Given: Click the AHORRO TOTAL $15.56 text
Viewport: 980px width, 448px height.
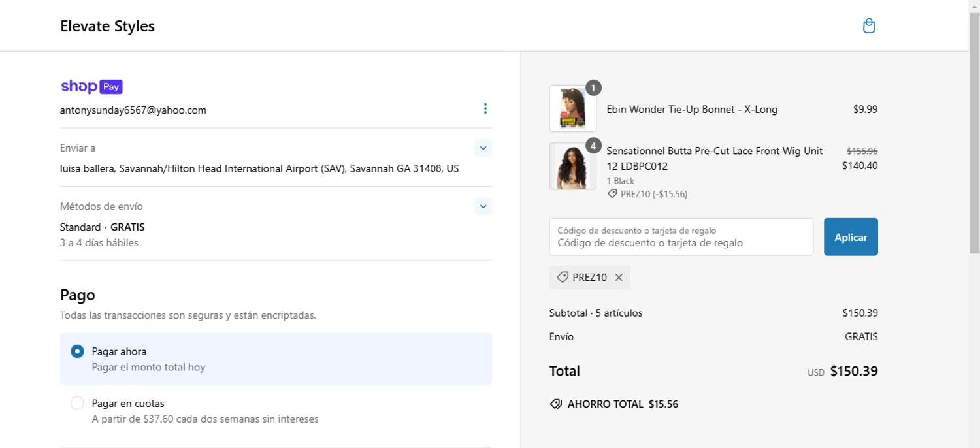Looking at the screenshot, I should [623, 404].
